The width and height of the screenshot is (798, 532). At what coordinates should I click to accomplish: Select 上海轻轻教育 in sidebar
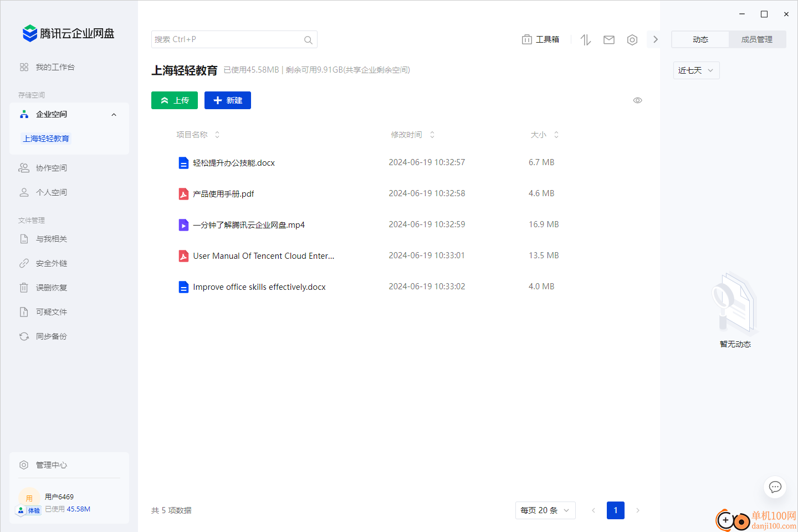pos(46,139)
